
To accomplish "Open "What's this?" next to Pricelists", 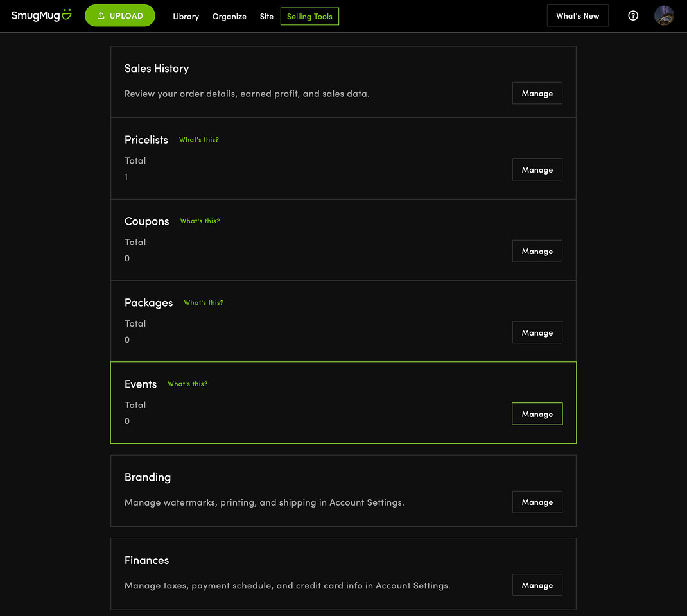I will [198, 140].
